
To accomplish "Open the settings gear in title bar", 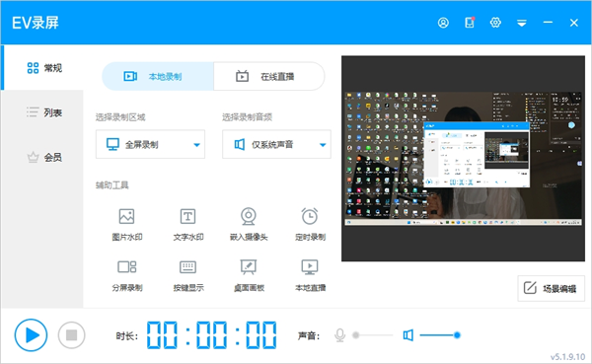I will (495, 23).
